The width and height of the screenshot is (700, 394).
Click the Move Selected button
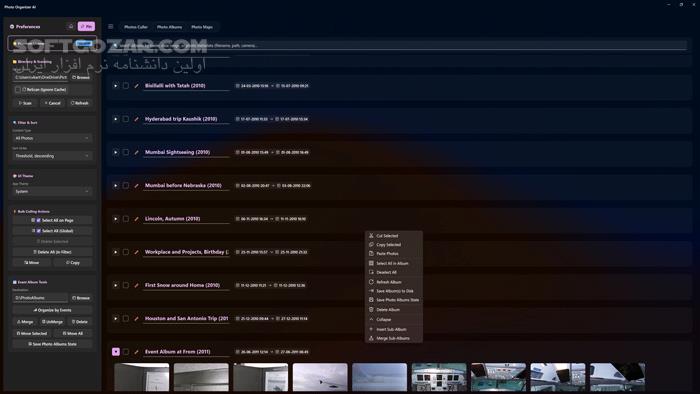coord(32,333)
